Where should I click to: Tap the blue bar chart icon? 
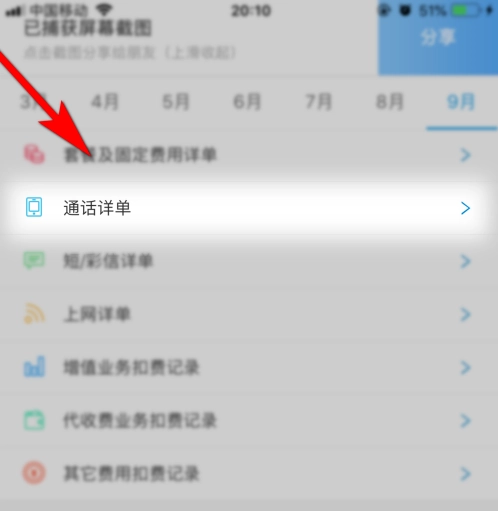pyautogui.click(x=34, y=366)
